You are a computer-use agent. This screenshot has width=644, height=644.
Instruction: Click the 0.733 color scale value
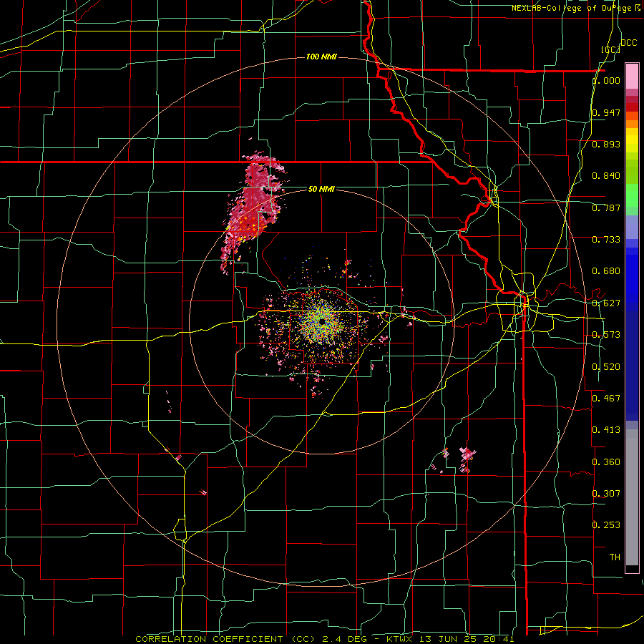(x=606, y=240)
